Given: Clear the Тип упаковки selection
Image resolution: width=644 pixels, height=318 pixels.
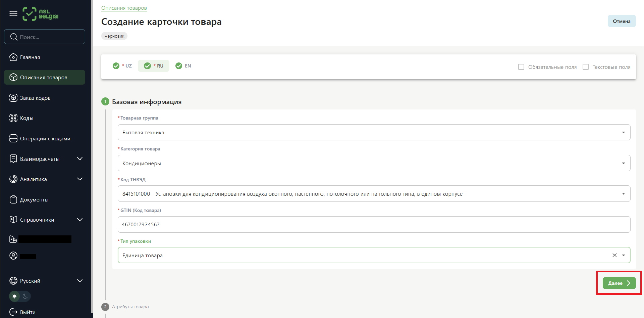Looking at the screenshot, I should click(614, 255).
